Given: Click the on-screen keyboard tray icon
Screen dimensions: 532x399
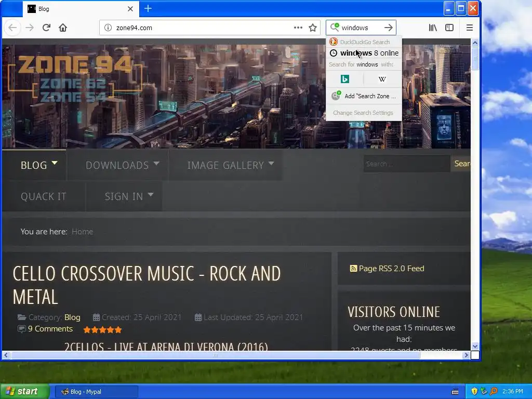Looking at the screenshot, I should point(455,392).
